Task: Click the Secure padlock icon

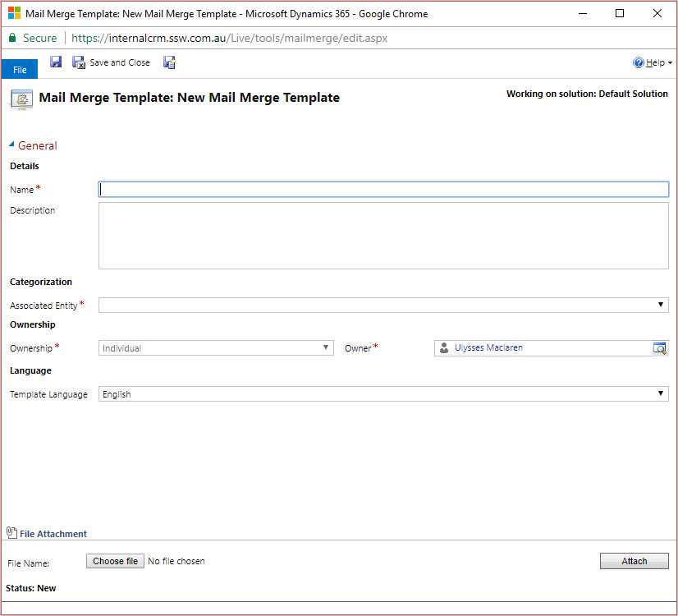Action: tap(12, 38)
